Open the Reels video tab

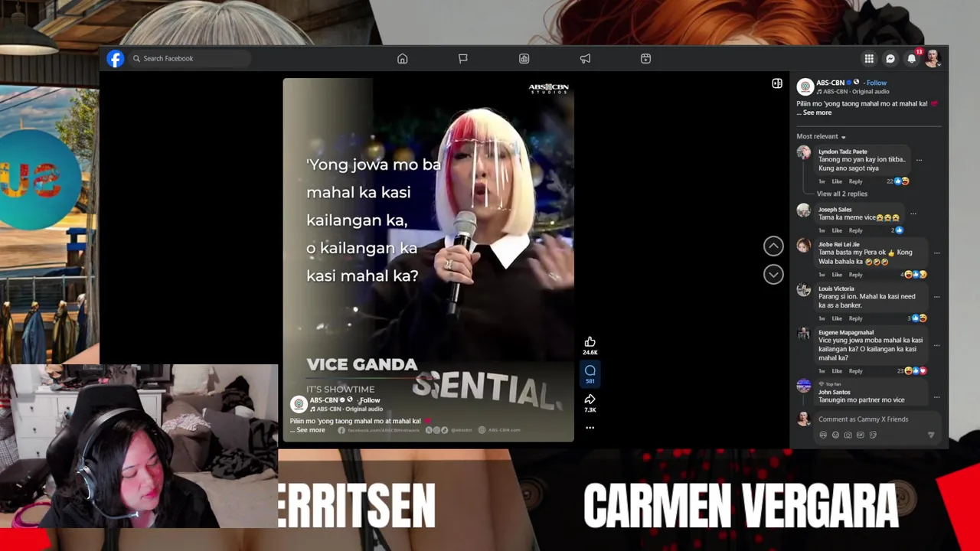tap(645, 58)
